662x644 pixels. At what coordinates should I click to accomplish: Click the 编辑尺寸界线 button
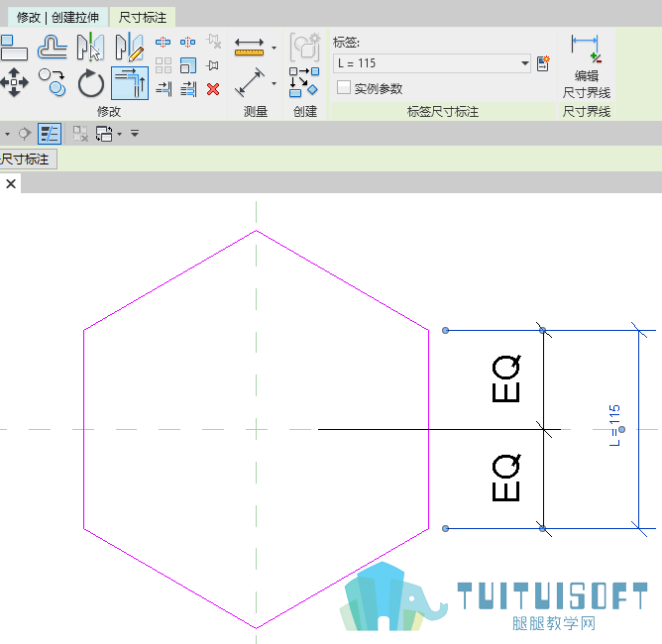tap(587, 66)
